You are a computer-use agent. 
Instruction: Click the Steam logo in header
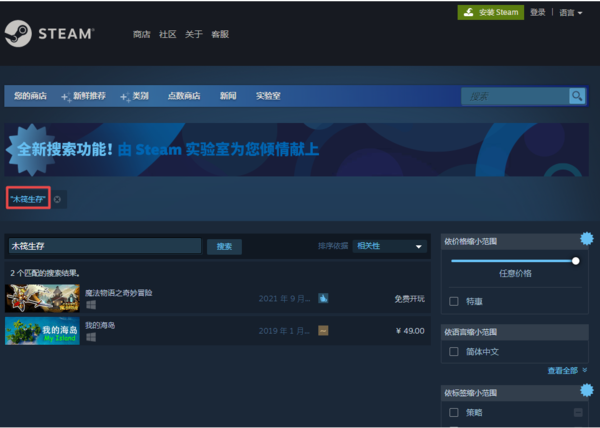(48, 34)
